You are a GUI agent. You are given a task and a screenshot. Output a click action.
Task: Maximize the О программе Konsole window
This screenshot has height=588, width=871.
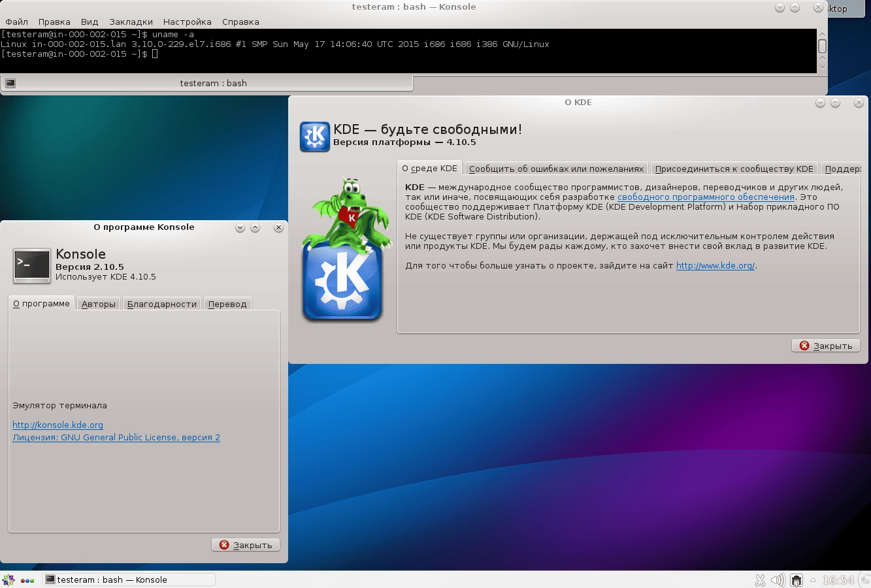[255, 227]
